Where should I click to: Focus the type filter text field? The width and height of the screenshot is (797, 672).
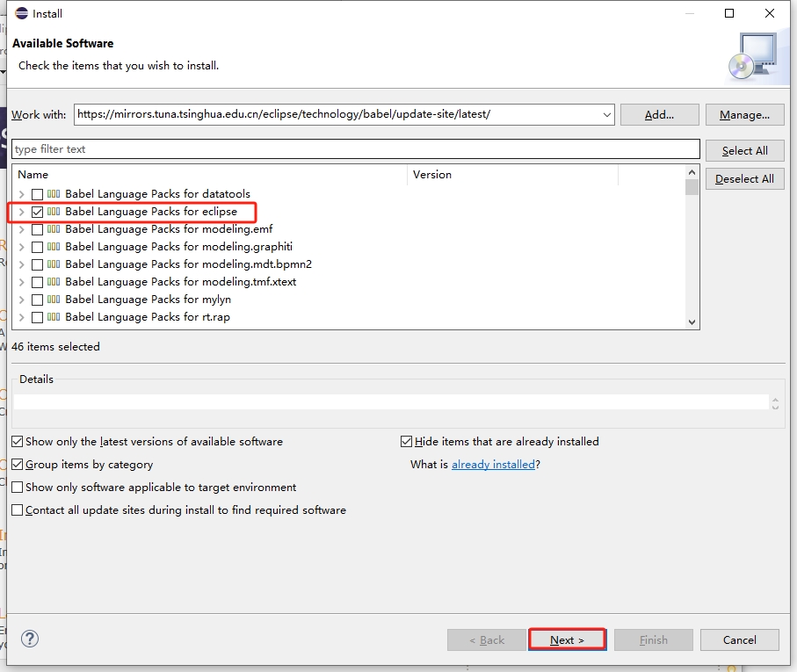pos(356,149)
